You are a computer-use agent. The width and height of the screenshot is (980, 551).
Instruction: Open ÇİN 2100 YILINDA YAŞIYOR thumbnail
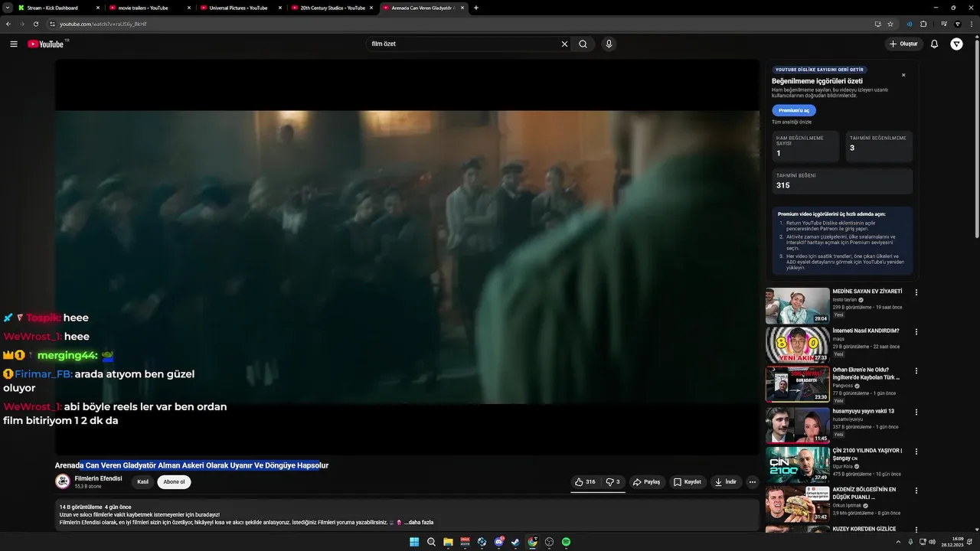(x=797, y=465)
